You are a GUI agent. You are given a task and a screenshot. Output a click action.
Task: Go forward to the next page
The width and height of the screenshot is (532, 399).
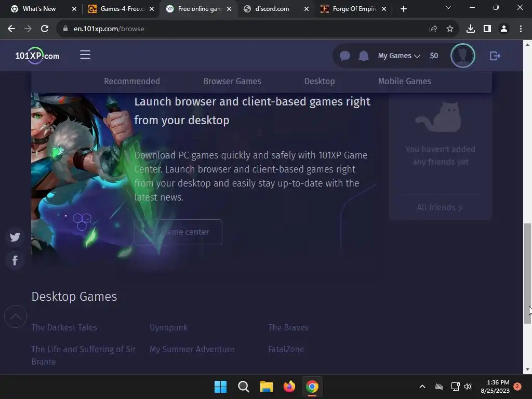(x=28, y=29)
